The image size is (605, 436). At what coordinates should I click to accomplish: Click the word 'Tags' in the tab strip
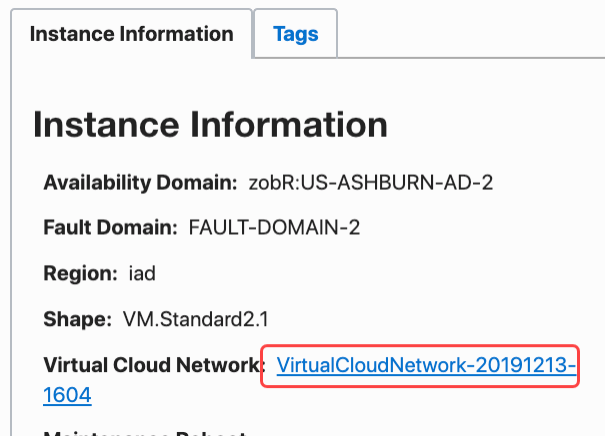pyautogui.click(x=295, y=34)
